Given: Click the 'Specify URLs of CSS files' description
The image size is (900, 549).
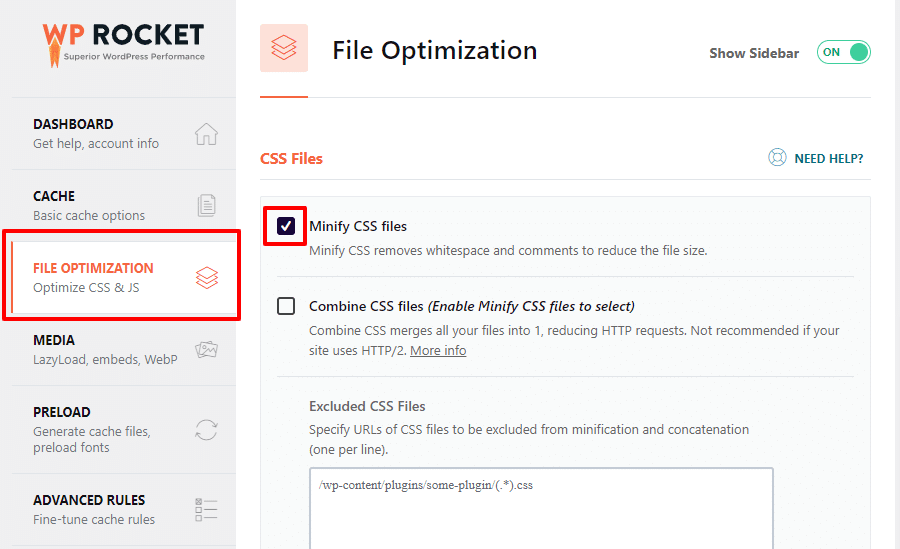Looking at the screenshot, I should click(x=529, y=439).
